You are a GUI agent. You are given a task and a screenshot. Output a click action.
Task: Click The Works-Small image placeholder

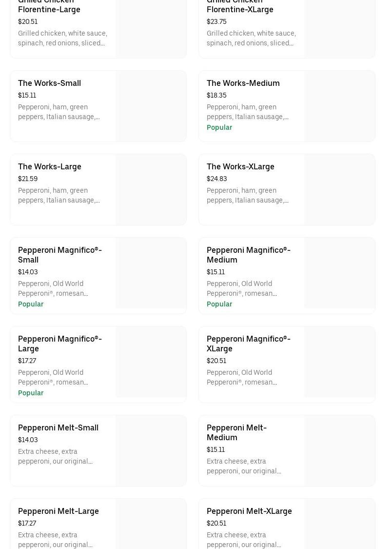[151, 106]
